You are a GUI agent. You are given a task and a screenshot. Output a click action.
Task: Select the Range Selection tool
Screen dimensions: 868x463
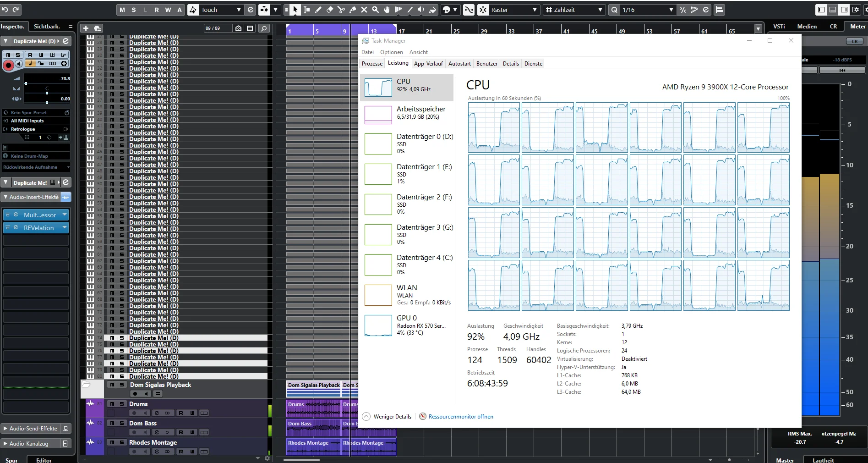click(x=306, y=10)
